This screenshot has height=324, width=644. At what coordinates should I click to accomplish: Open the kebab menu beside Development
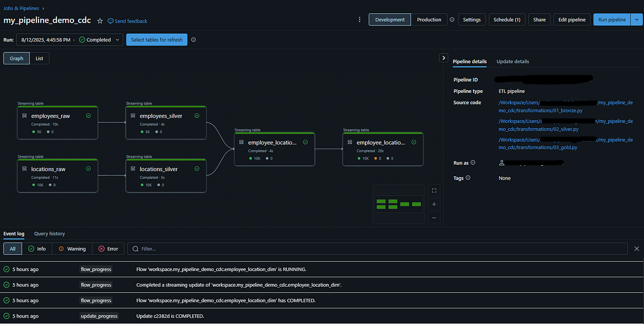point(360,19)
